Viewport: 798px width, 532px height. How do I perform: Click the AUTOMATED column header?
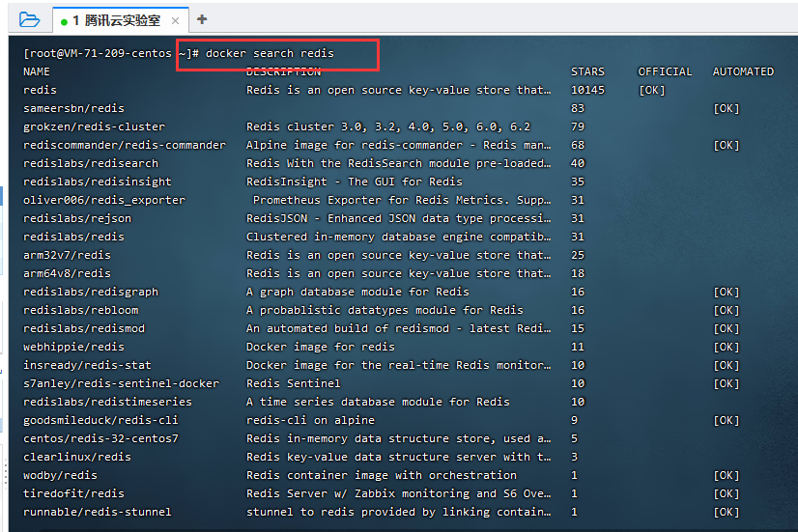pos(744,71)
